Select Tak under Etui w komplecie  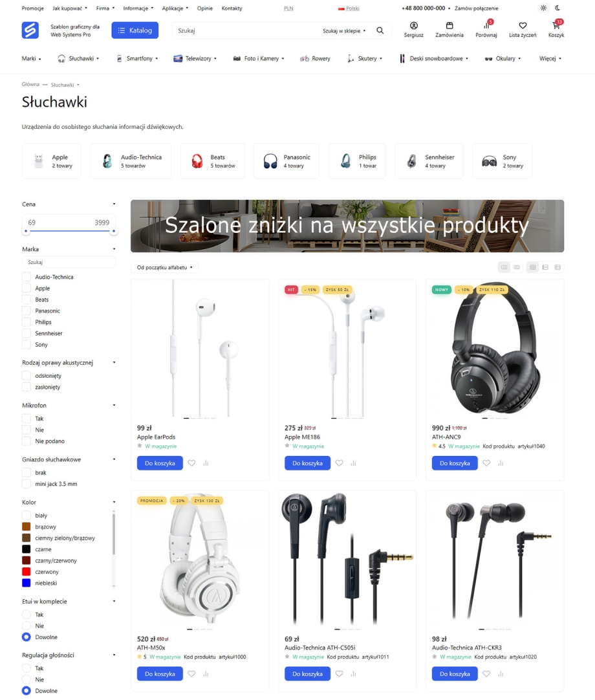27,615
